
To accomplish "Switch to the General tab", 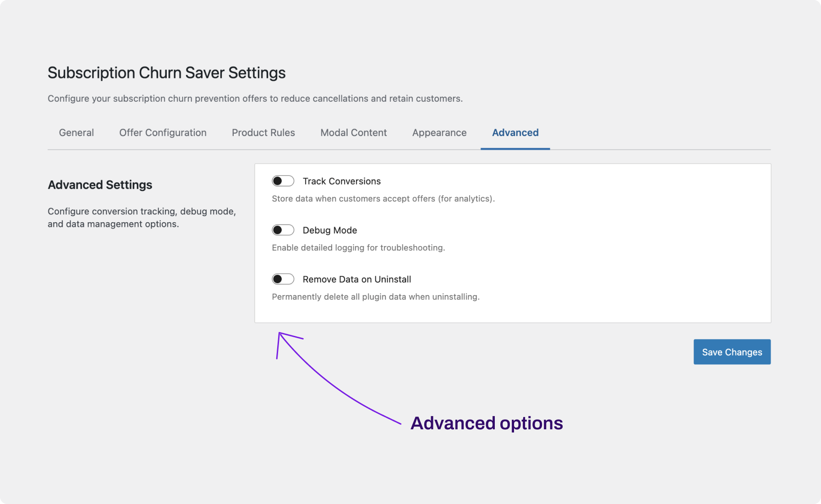I will pyautogui.click(x=77, y=133).
